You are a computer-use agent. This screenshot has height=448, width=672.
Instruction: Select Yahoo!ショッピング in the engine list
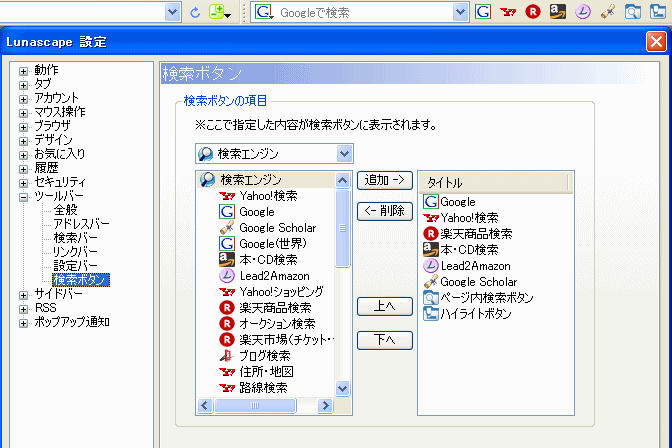[271, 292]
